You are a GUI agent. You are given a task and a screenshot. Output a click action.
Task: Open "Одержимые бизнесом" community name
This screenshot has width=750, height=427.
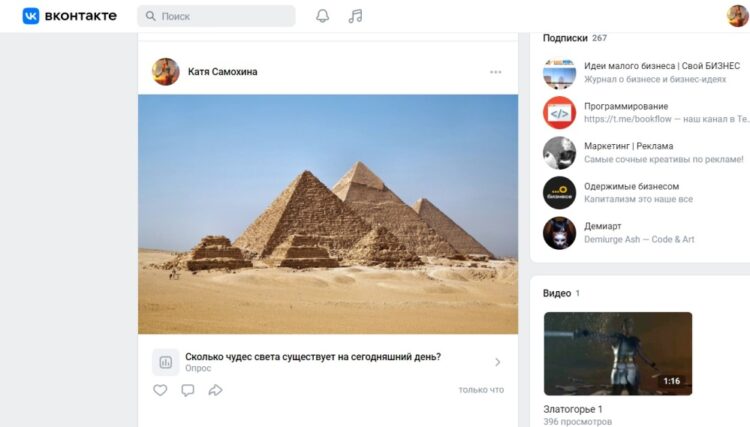tap(631, 186)
